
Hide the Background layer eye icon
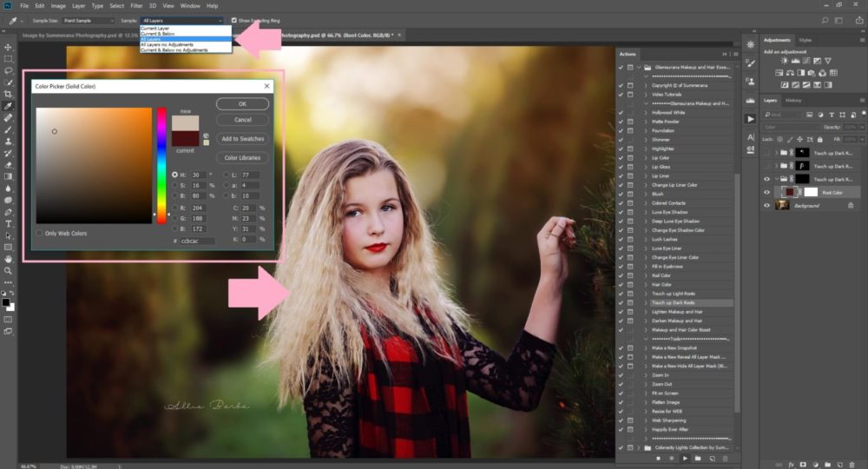pyautogui.click(x=766, y=206)
